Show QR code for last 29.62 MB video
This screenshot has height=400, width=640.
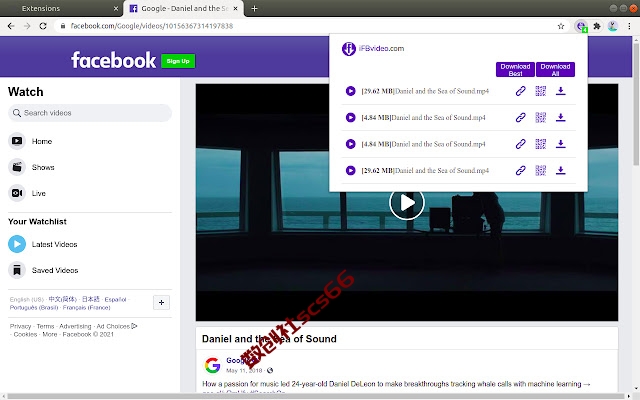point(540,170)
